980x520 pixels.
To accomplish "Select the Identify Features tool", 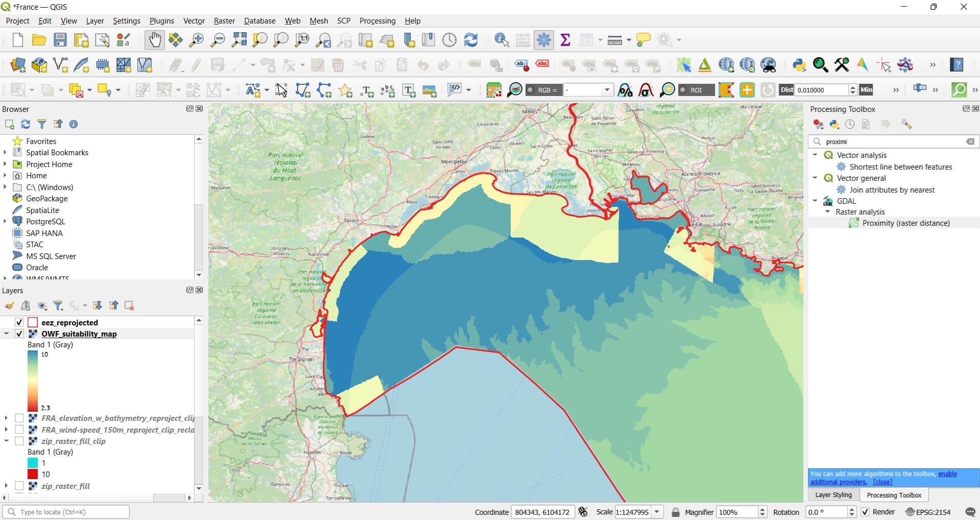I will point(502,40).
